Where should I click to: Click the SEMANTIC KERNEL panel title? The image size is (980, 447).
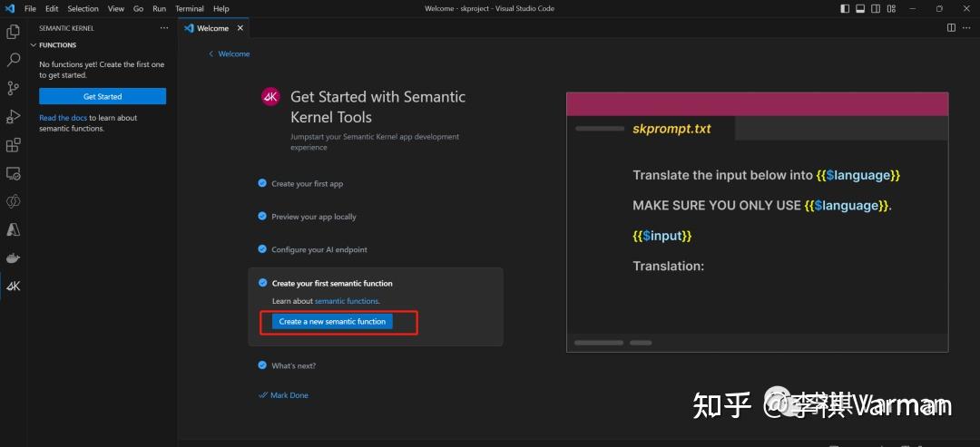pyautogui.click(x=67, y=28)
